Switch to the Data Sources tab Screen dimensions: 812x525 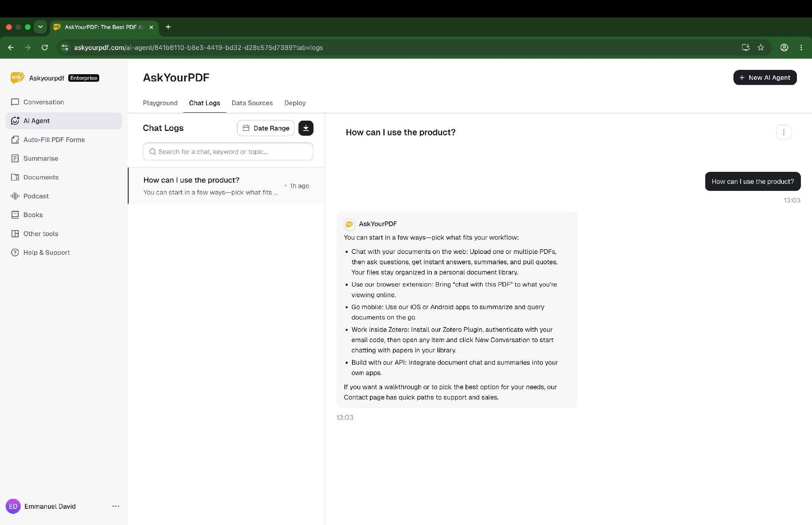(252, 103)
